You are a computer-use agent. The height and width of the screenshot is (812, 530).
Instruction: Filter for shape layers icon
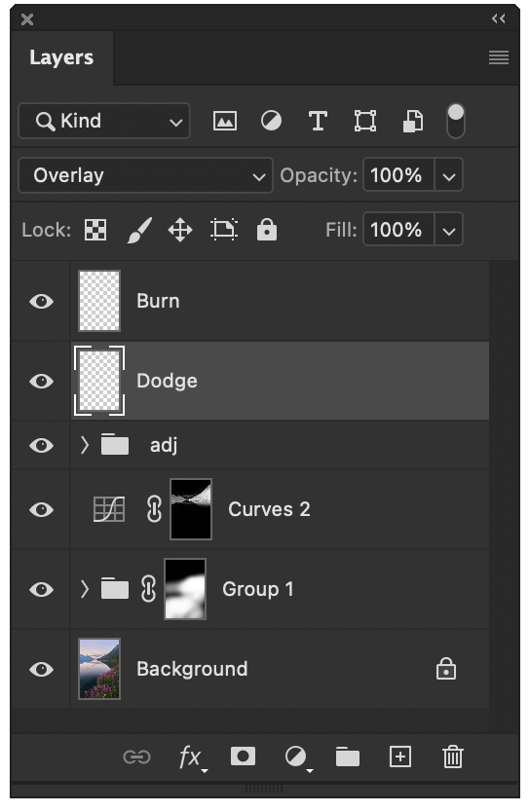(x=364, y=121)
